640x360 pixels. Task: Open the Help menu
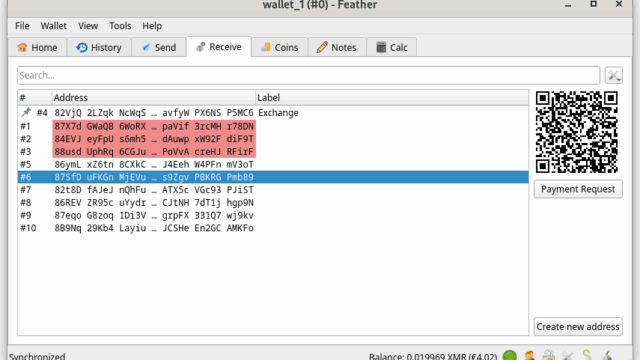tap(152, 26)
